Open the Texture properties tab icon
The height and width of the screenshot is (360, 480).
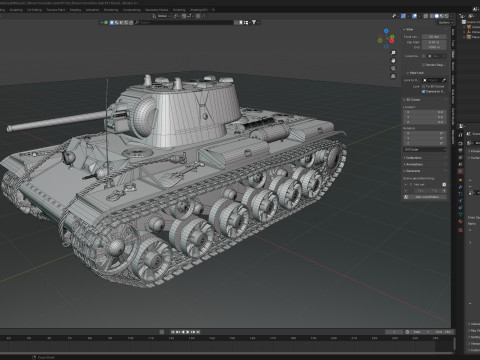pos(460,230)
